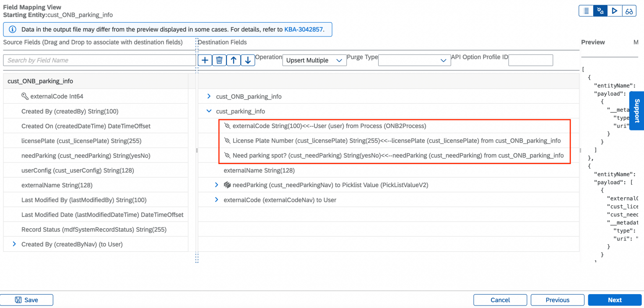Click the API Option Profile ID field
644x308 pixels.
[x=530, y=60]
